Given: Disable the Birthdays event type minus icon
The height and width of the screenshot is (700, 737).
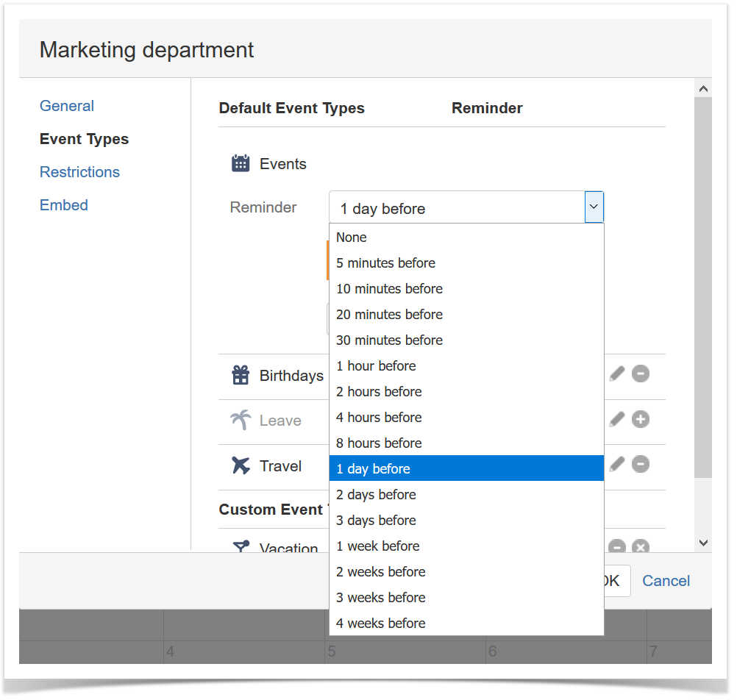Looking at the screenshot, I should 640,374.
